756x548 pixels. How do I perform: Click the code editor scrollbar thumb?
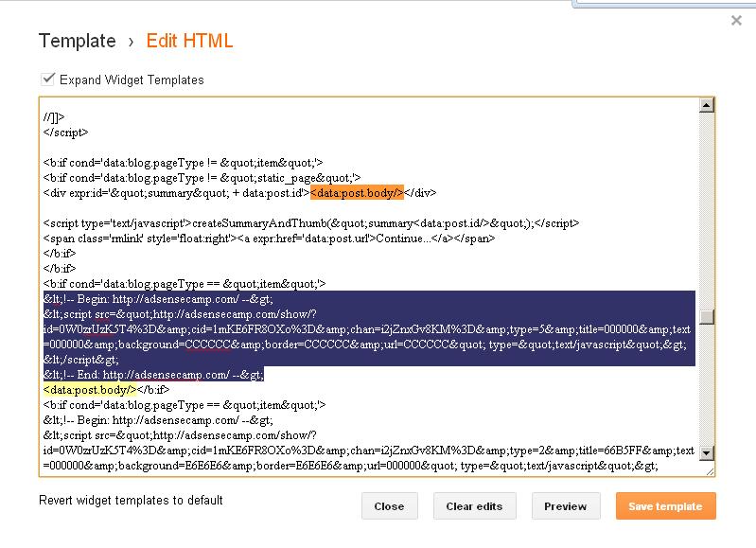pos(707,316)
